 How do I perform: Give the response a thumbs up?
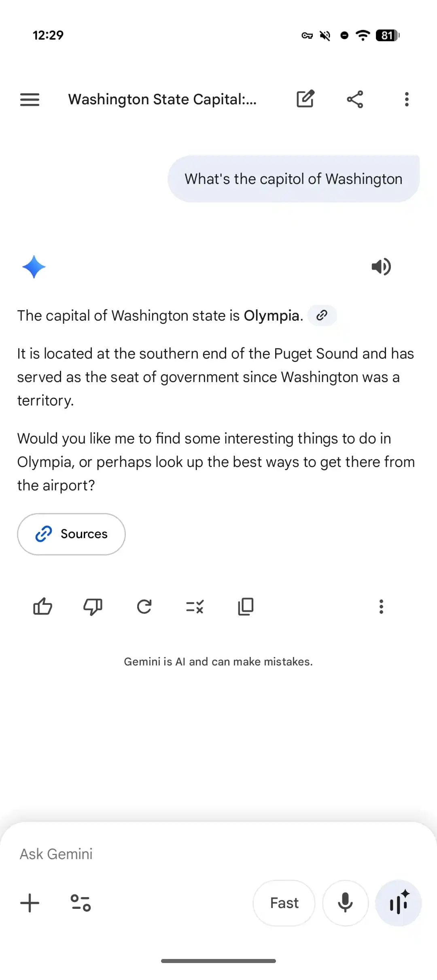tap(42, 606)
